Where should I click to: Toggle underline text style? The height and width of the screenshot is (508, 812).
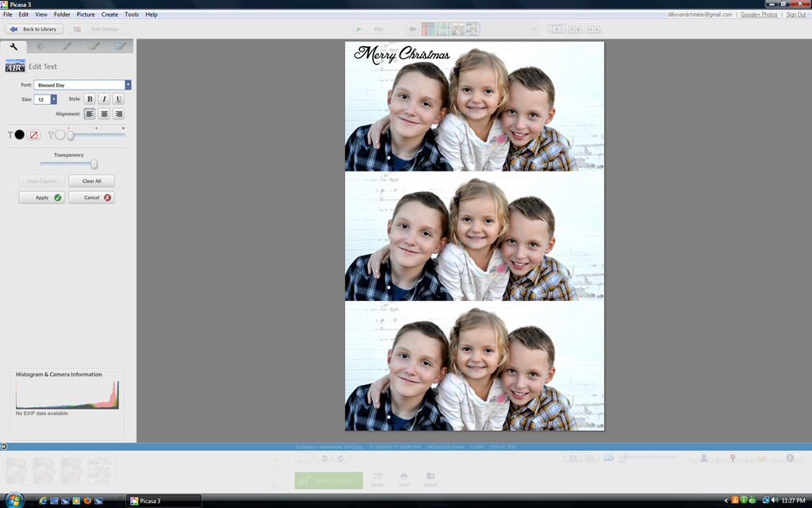(119, 99)
